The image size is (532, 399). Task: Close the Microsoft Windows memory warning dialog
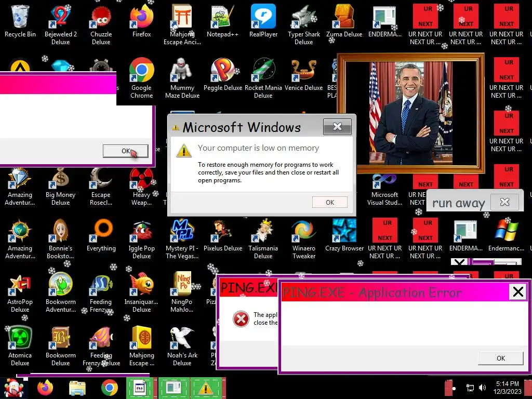pos(337,127)
